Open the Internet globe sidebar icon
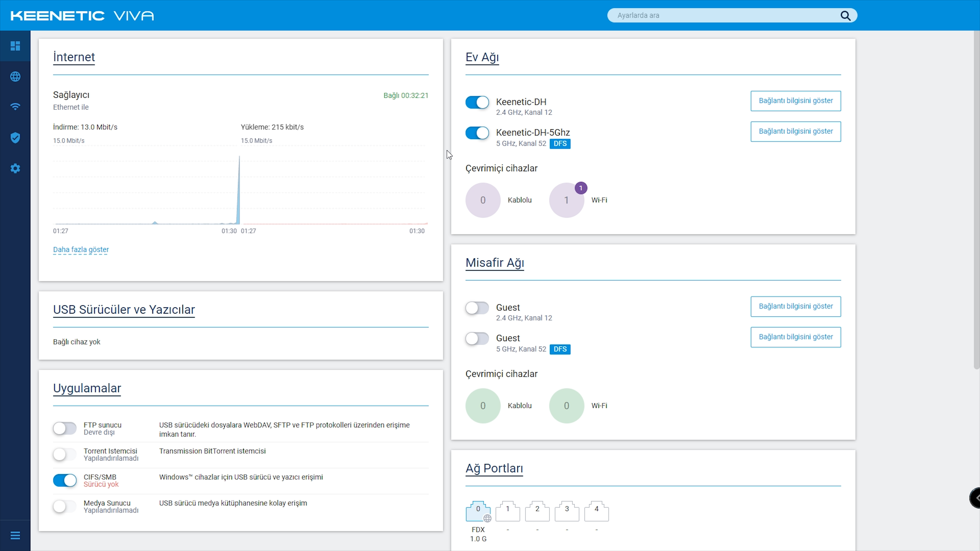 point(15,77)
